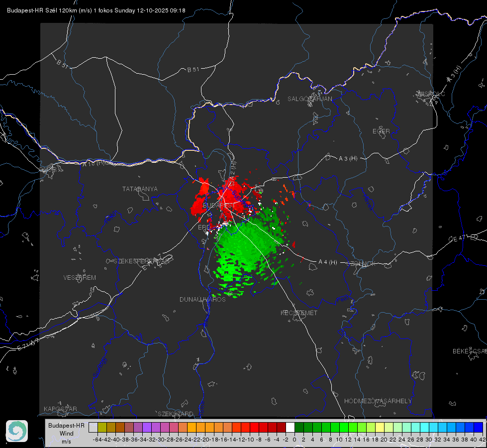Click the EGER city label
This screenshot has height=448, width=487.
[381, 131]
